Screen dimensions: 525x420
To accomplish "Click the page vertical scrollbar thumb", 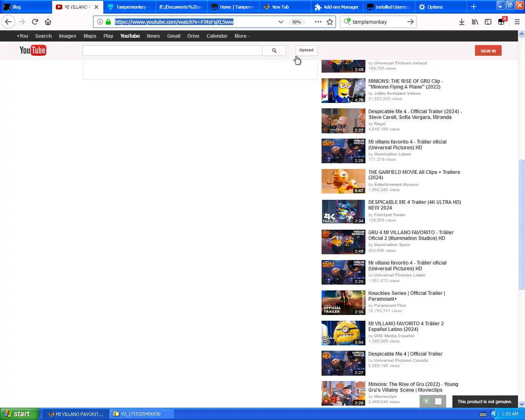I will (x=522, y=224).
